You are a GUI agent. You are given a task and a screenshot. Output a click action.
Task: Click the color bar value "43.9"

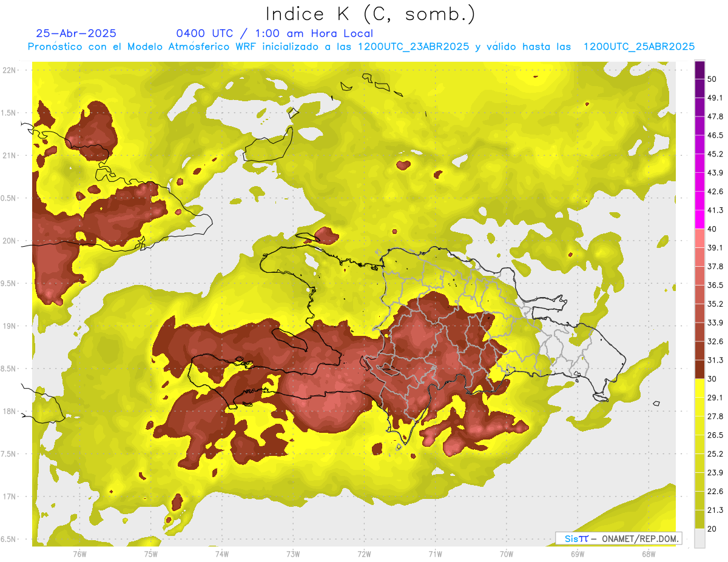pyautogui.click(x=715, y=173)
